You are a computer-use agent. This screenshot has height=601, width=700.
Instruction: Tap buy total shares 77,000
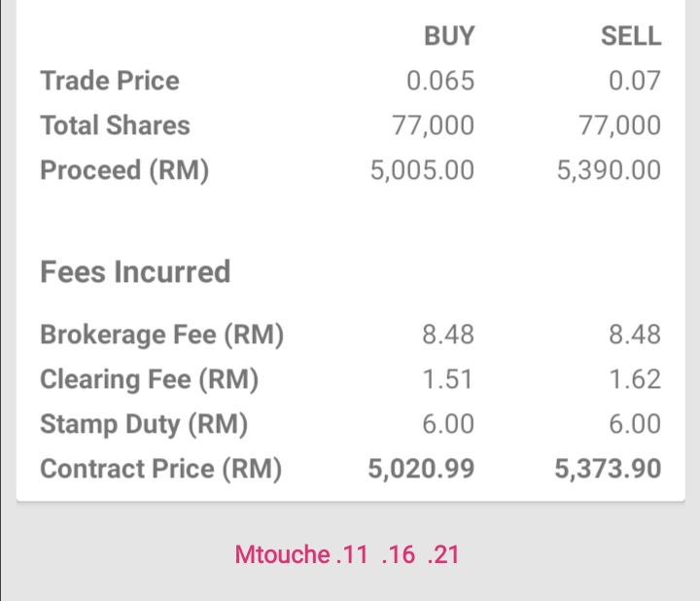coord(433,125)
